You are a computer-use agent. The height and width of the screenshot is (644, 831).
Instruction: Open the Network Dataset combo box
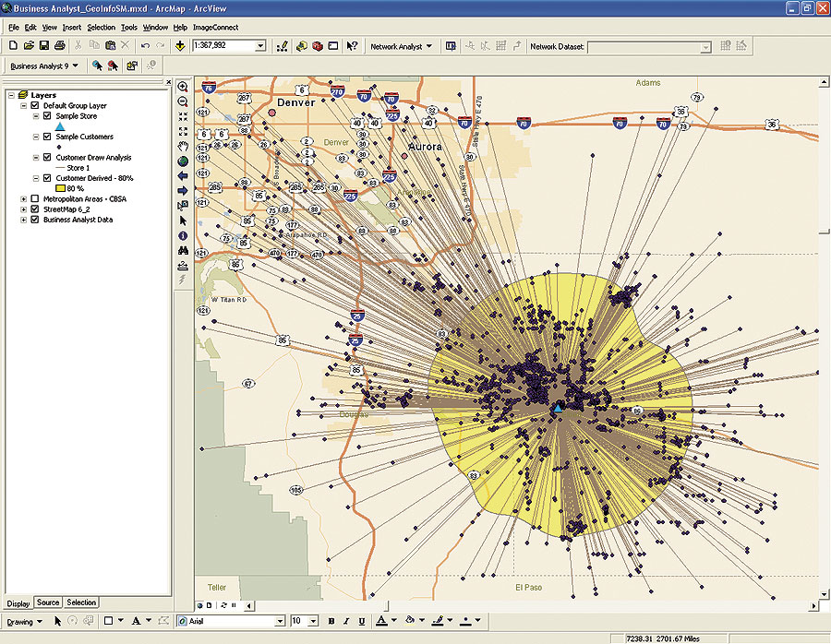(649, 47)
